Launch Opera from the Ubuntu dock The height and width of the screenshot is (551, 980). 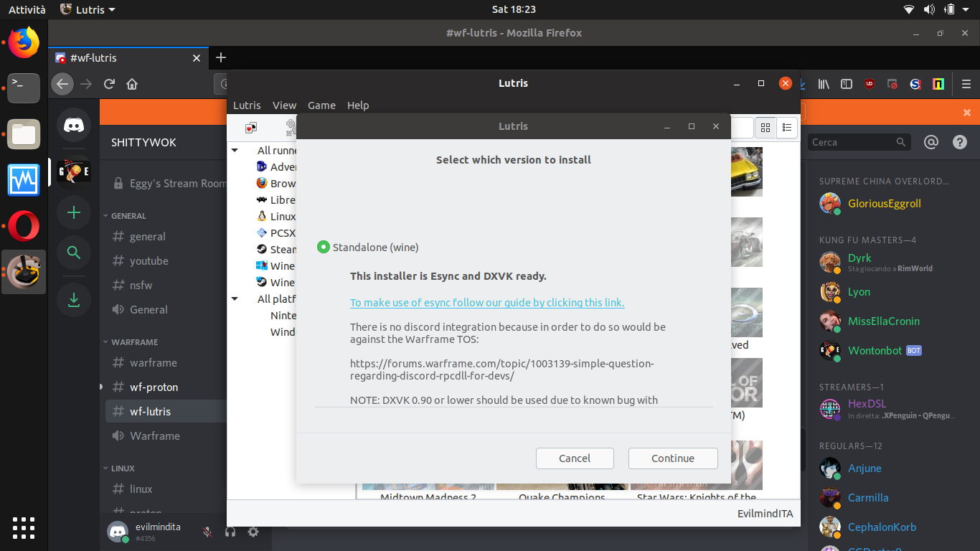pos(24,226)
